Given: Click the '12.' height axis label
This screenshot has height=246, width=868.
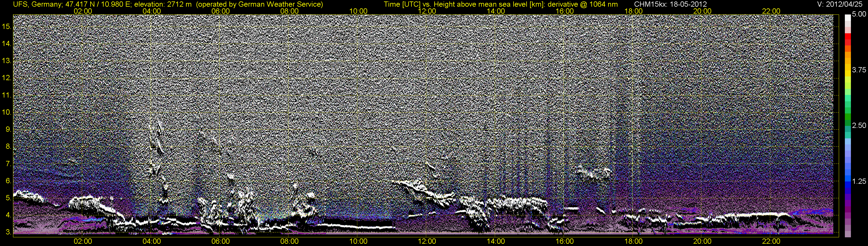Looking at the screenshot, I should (7, 78).
